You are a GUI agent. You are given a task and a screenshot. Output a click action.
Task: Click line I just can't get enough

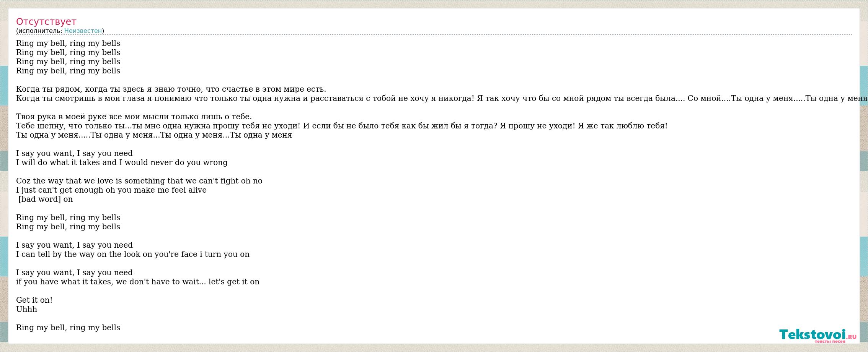[x=111, y=190]
